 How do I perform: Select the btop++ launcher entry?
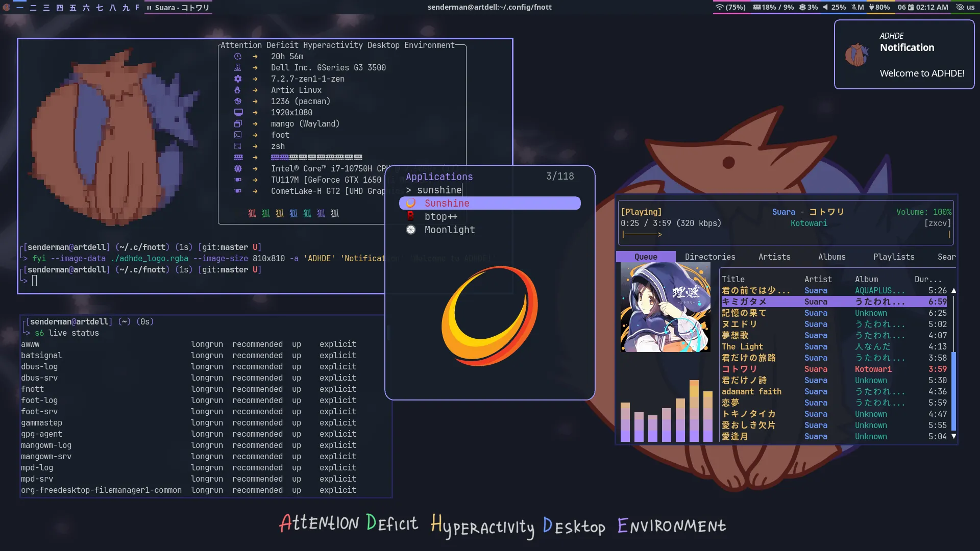point(490,216)
